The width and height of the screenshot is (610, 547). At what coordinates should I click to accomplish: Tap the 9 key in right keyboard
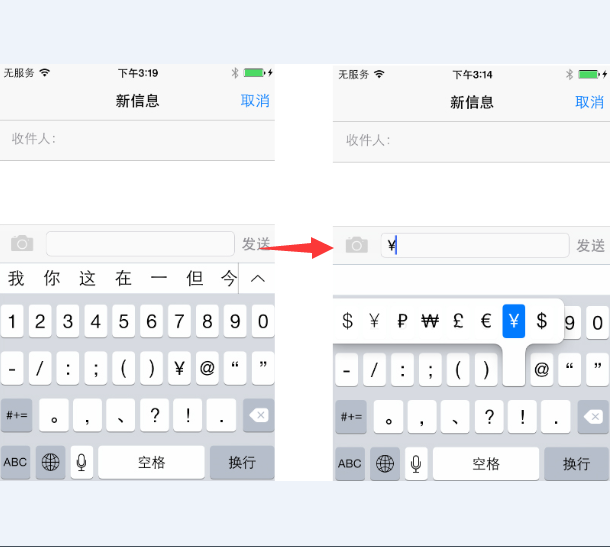(570, 323)
